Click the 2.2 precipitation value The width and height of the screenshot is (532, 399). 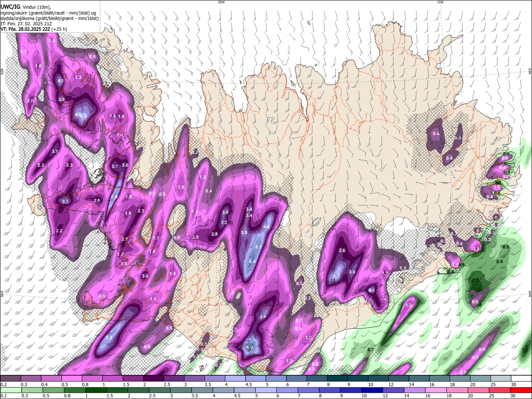point(59,231)
